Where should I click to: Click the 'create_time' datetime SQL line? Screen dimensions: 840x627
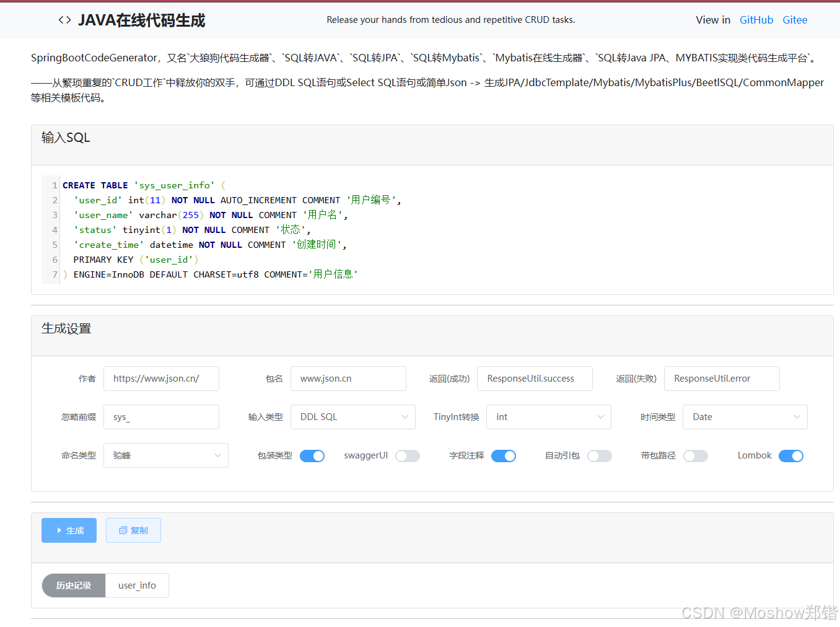coord(210,245)
